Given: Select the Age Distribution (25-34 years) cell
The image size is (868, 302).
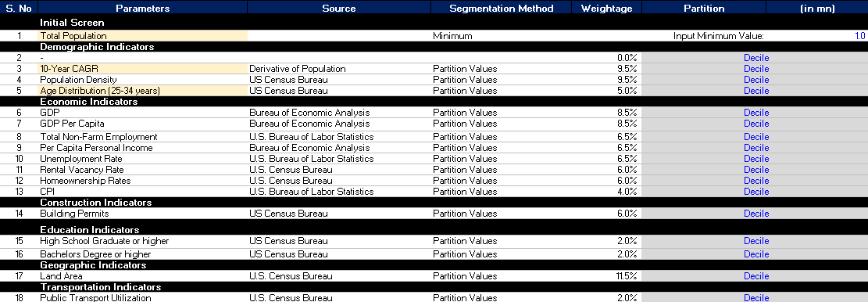Looking at the screenshot, I should (x=142, y=91).
